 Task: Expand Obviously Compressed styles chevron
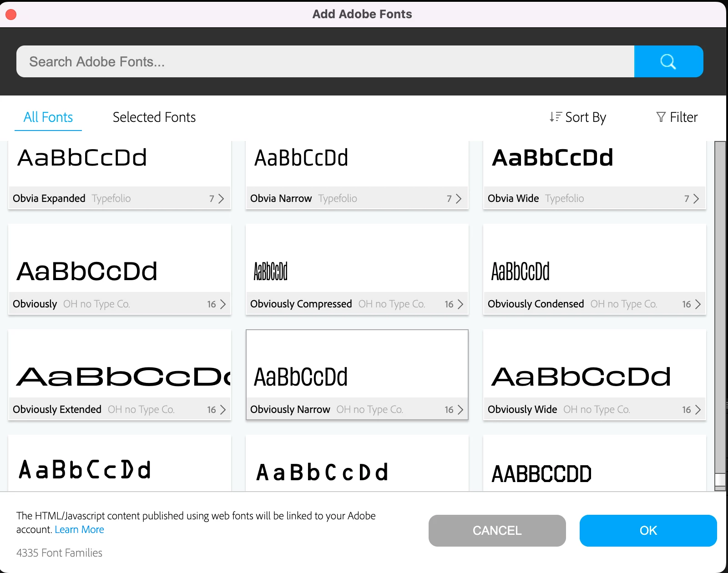[x=460, y=304]
